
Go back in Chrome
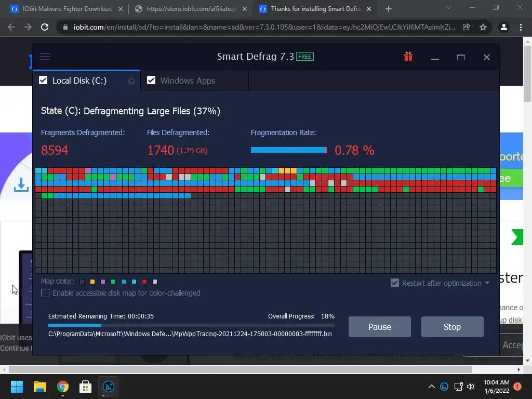[11, 27]
